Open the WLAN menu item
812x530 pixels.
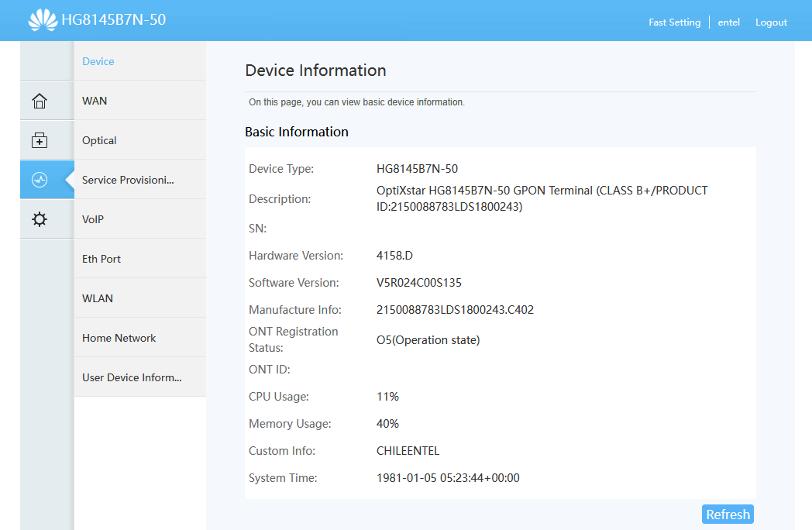[x=139, y=298]
